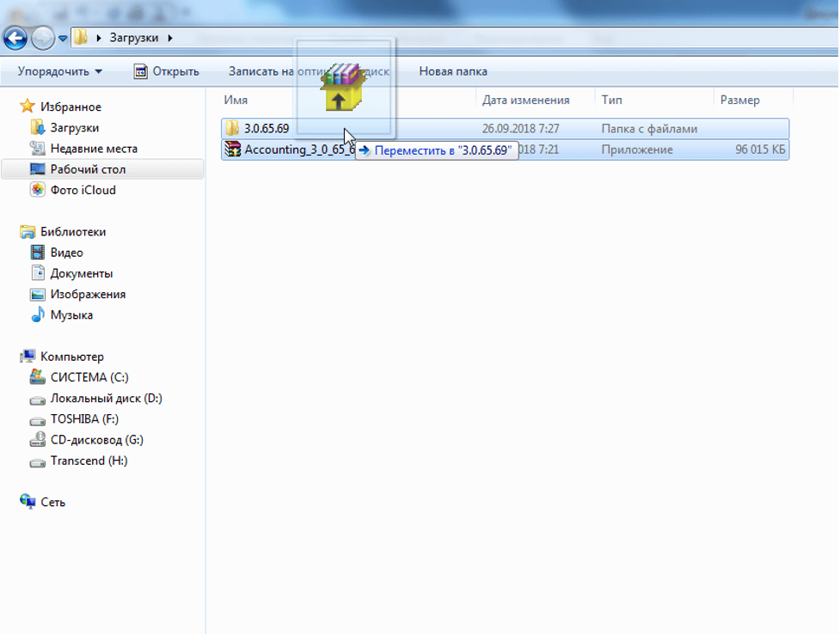Select CD-дисковод (G:) drive
The image size is (840, 635).
click(x=96, y=440)
